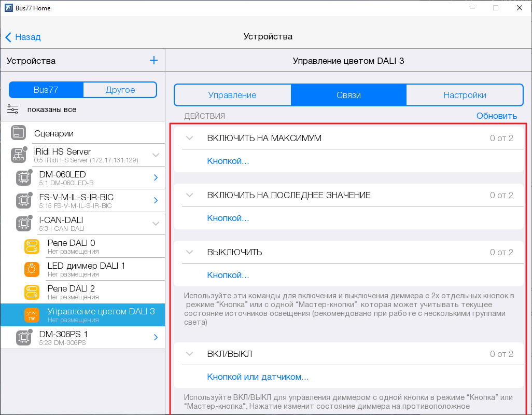Screen dimensions: 532x415
Task: Click the DM-060LED chip icon
Action: point(23,178)
